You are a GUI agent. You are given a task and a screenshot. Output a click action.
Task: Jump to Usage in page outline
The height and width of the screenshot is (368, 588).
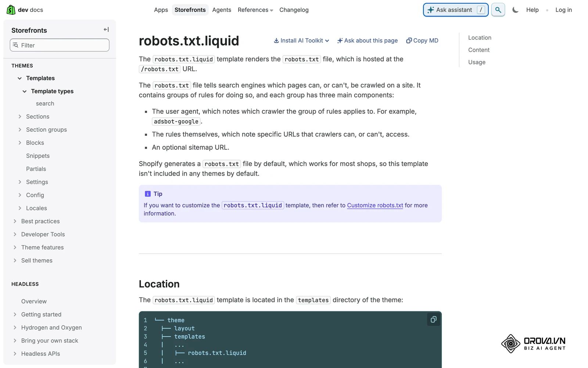click(x=477, y=62)
